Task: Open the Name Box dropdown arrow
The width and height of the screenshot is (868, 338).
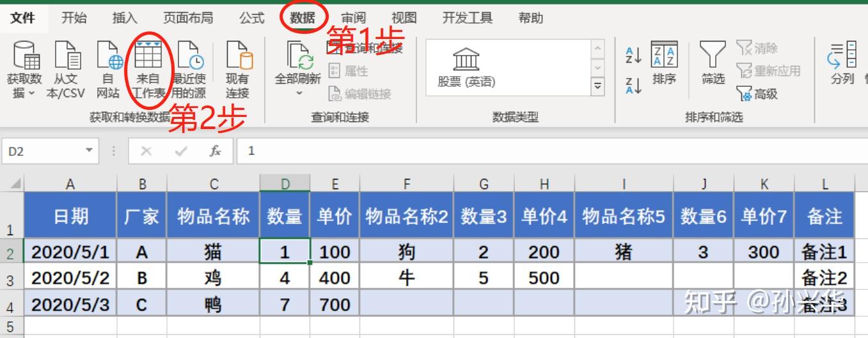Action: [90, 151]
